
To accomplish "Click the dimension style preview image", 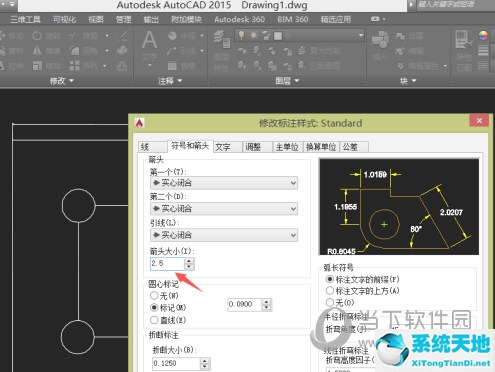I will [399, 207].
